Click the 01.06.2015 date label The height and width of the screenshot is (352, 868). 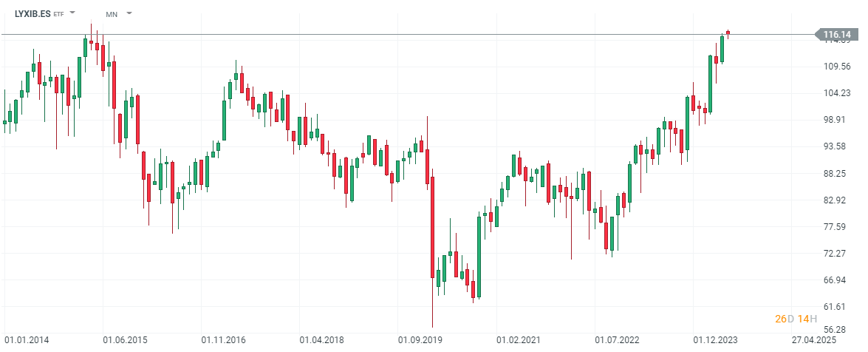click(x=125, y=340)
